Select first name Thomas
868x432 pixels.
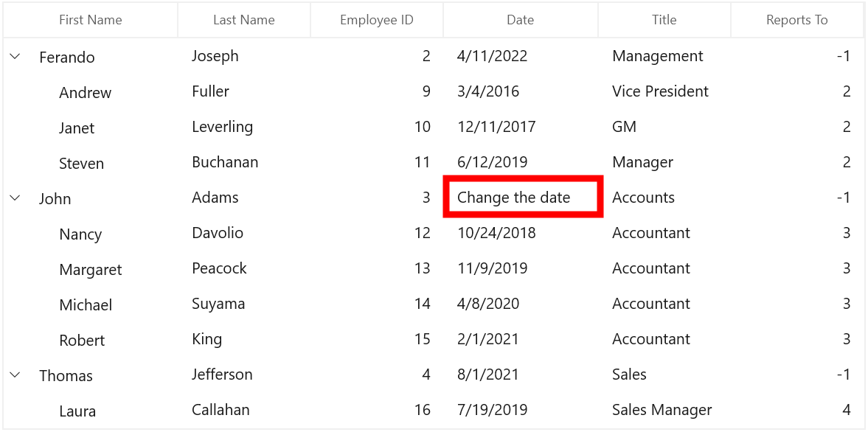pyautogui.click(x=66, y=376)
